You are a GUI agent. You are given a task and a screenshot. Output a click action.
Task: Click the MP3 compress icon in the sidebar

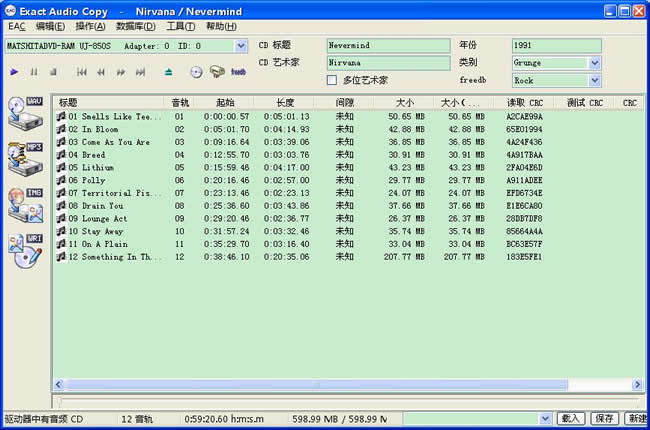pos(26,159)
